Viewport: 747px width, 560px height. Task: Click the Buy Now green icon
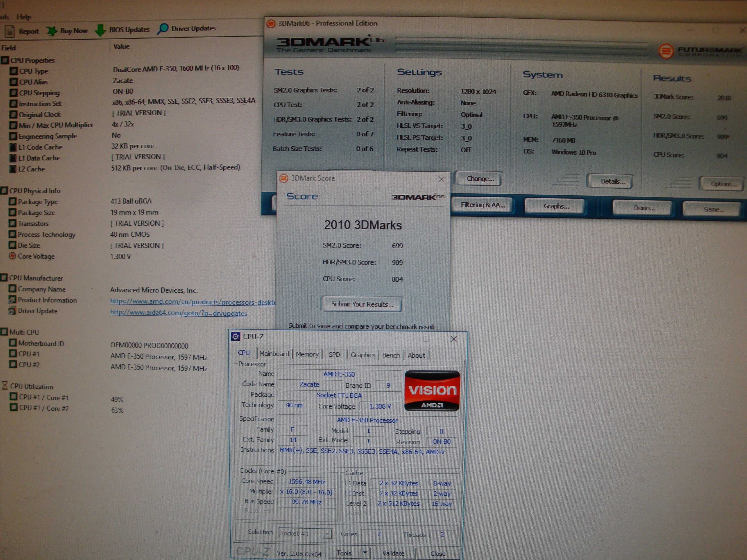coord(52,31)
